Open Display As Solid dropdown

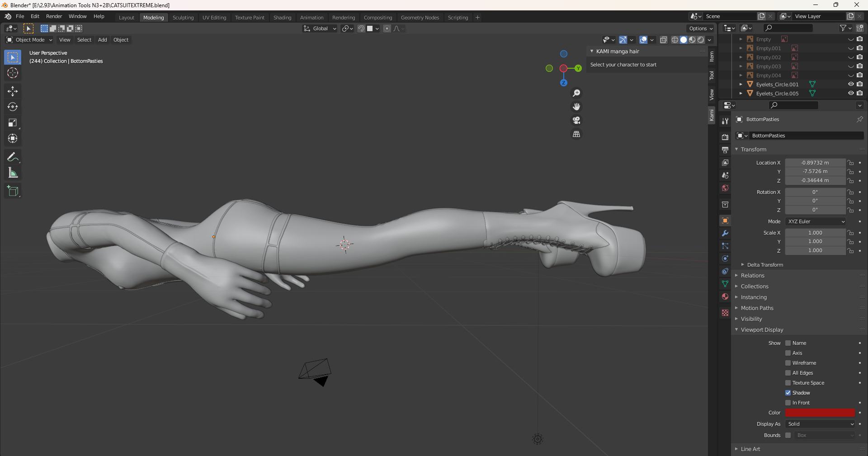pyautogui.click(x=820, y=424)
